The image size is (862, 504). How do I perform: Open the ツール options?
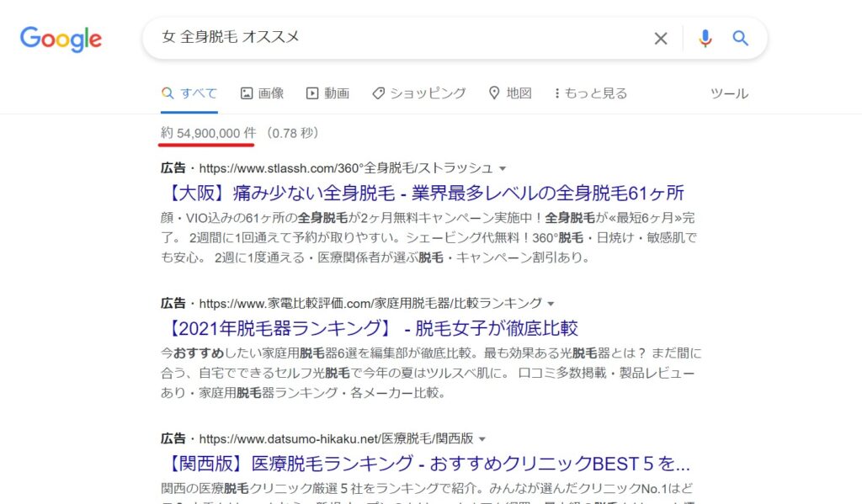click(x=729, y=93)
